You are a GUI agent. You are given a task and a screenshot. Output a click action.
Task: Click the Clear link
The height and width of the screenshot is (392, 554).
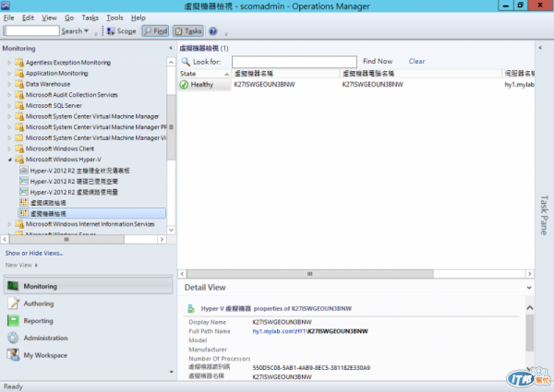(x=416, y=62)
